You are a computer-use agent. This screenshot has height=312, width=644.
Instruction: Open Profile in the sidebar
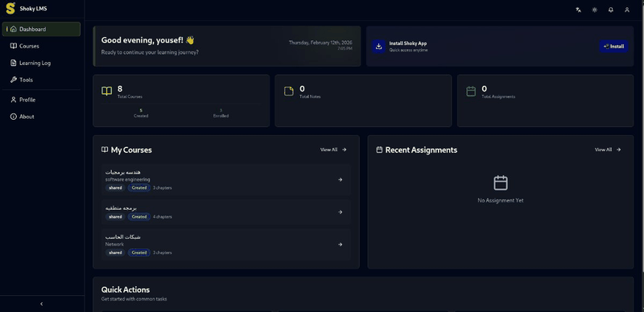(x=41, y=100)
